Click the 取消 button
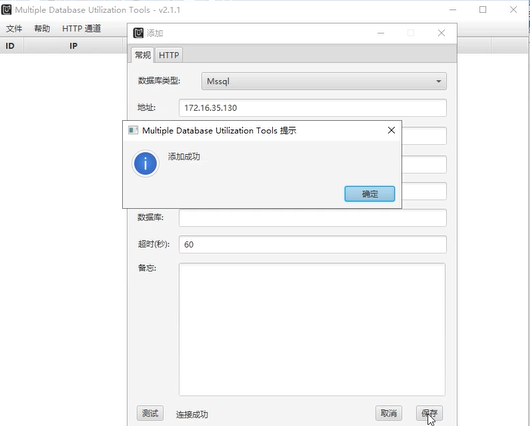Screen dimensions: 530x426 (389, 413)
